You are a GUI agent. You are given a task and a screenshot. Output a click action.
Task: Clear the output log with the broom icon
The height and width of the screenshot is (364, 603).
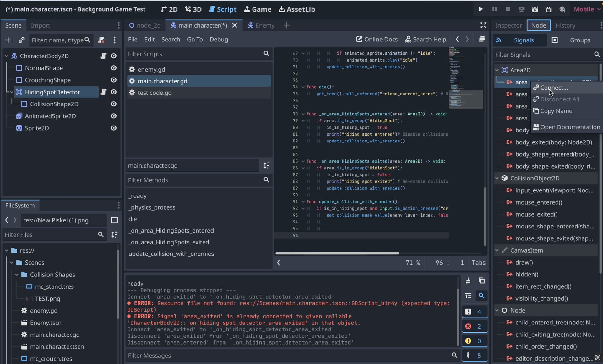[x=468, y=281]
